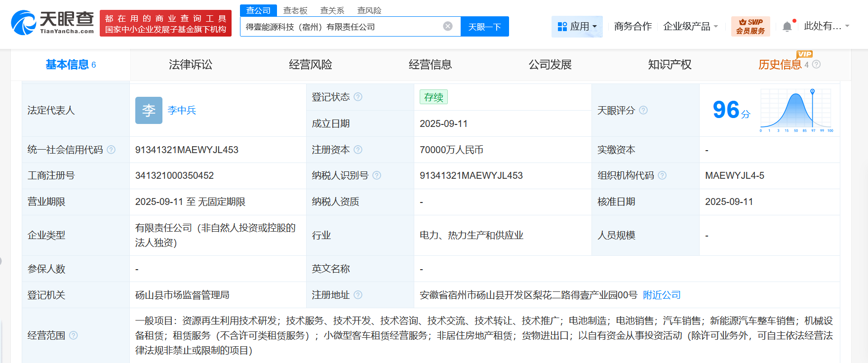Click the 企业类型 value 有限责任公司
868x363 pixels.
point(215,235)
